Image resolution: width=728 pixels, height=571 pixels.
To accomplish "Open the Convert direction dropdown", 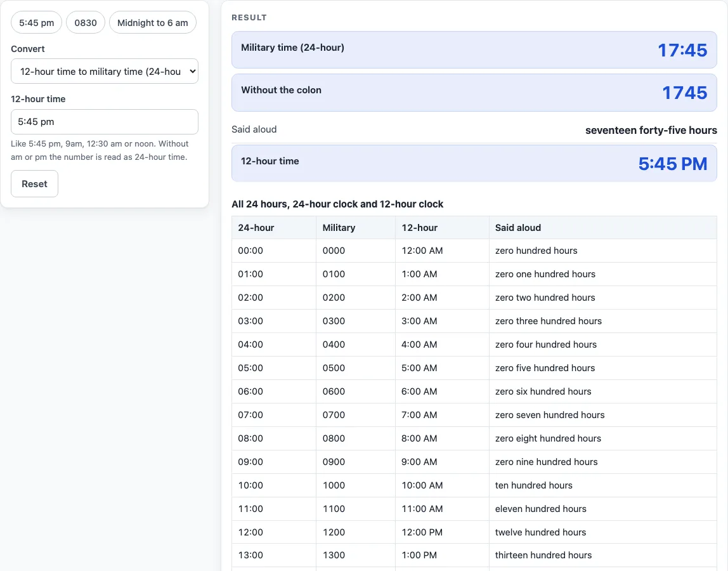I will (105, 72).
